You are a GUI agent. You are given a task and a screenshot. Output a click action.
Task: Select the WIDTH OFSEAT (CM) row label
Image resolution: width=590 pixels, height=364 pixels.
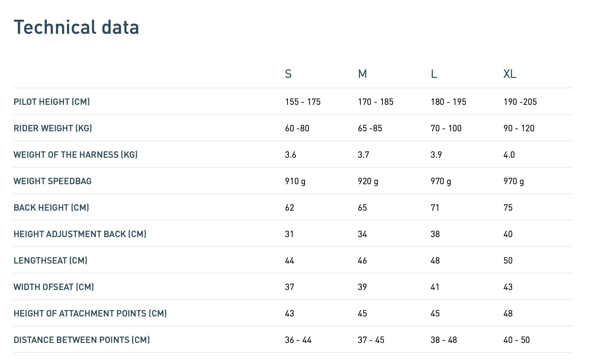pos(54,287)
